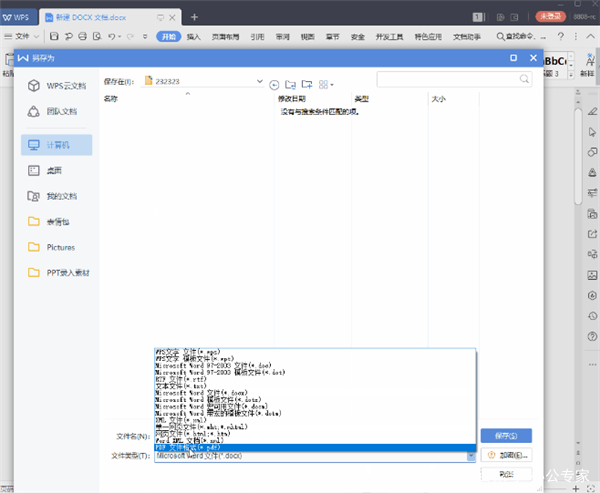This screenshot has width=600, height=493.
Task: Switch to the 插入 ribbon tab
Action: point(193,37)
